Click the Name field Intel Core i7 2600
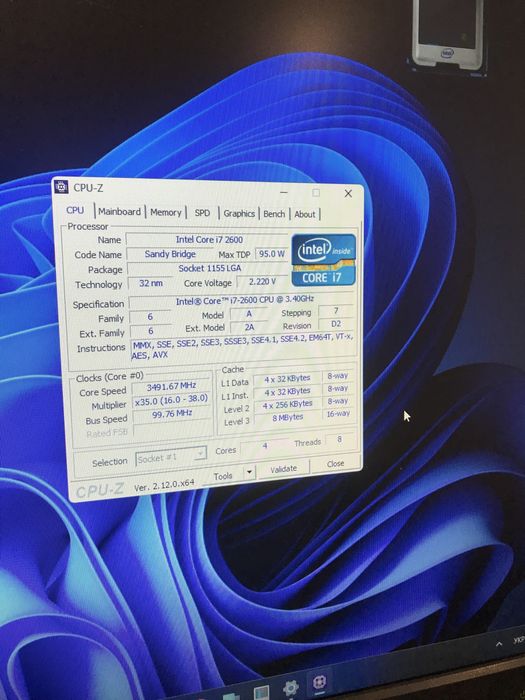Image resolution: width=525 pixels, height=700 pixels. coord(209,240)
